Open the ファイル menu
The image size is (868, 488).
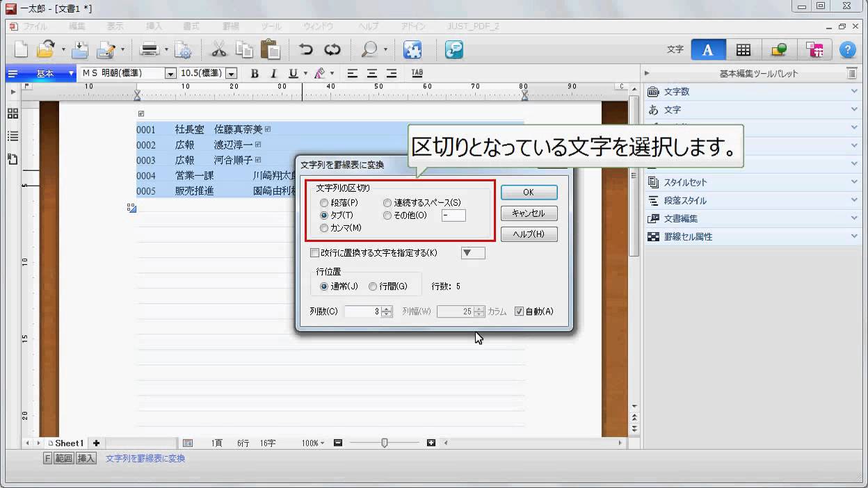pos(35,26)
